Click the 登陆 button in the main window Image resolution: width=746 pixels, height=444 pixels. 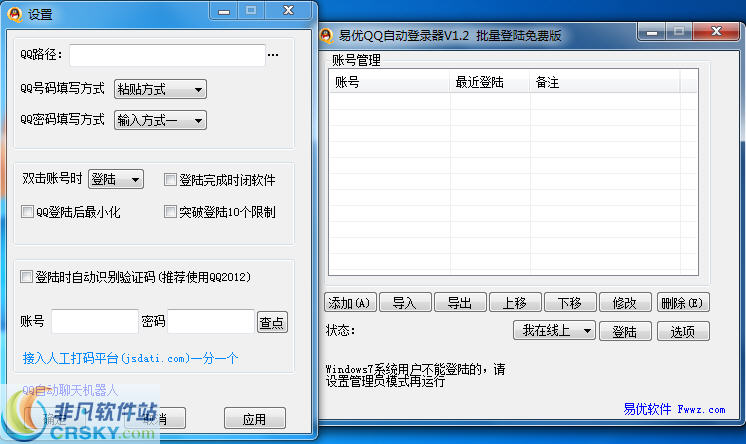(625, 331)
